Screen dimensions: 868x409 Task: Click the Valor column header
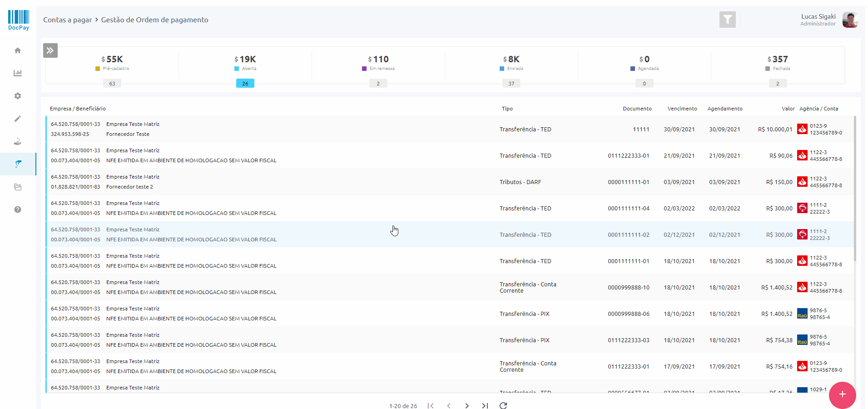click(788, 109)
